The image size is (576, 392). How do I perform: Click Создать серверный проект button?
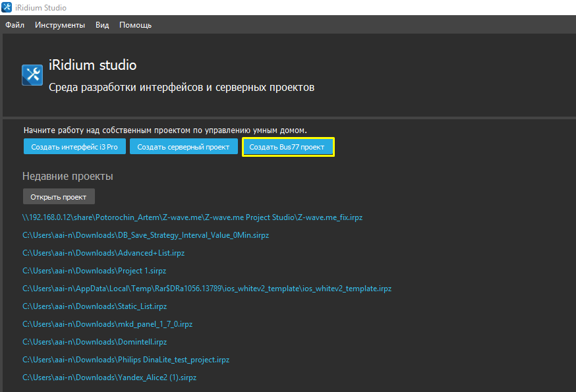click(183, 147)
